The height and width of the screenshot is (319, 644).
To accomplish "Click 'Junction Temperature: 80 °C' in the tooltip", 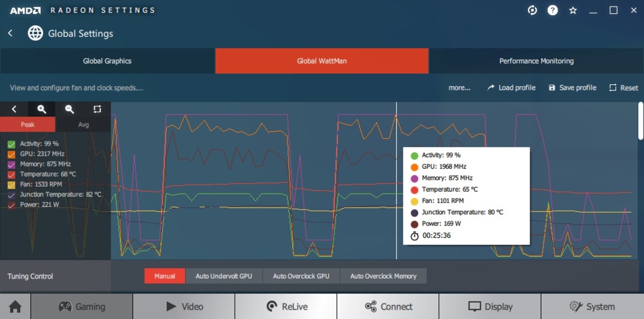I will click(x=462, y=213).
